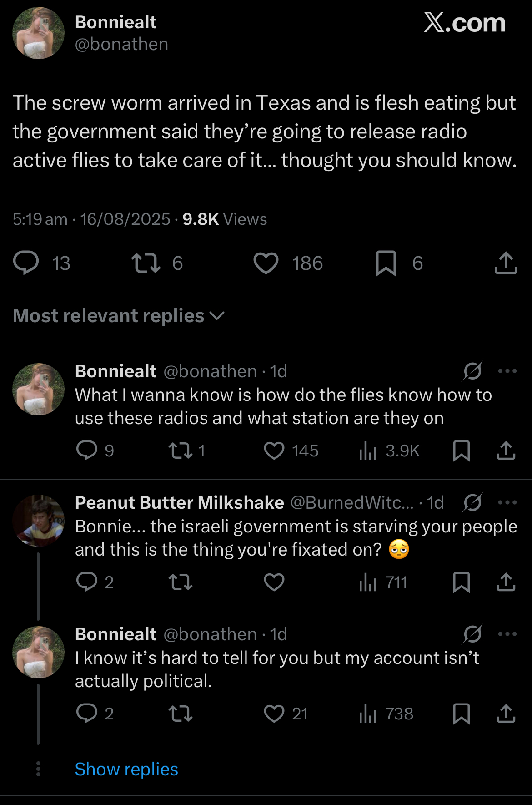Like the reply about flies using radios

(274, 451)
